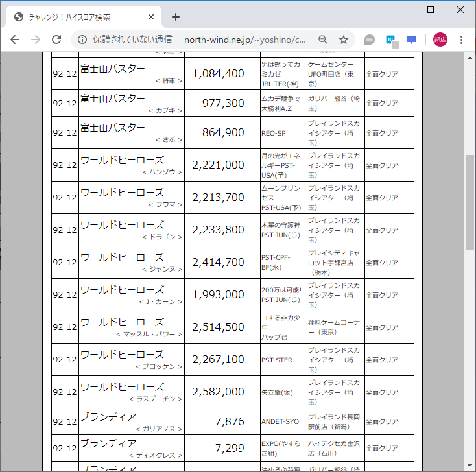The width and height of the screenshot is (476, 472).
Task: Bookmark this page with the star
Action: tap(344, 40)
